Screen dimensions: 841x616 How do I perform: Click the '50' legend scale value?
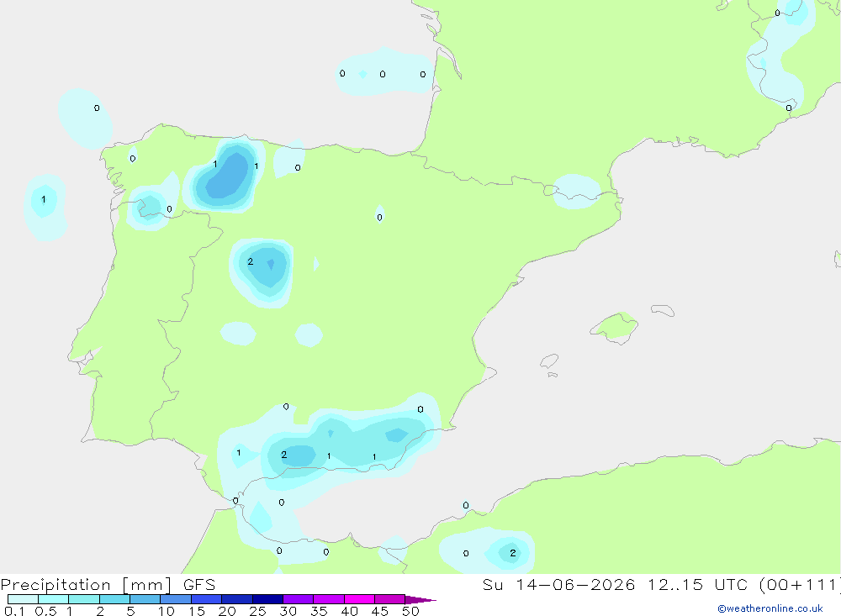click(410, 611)
